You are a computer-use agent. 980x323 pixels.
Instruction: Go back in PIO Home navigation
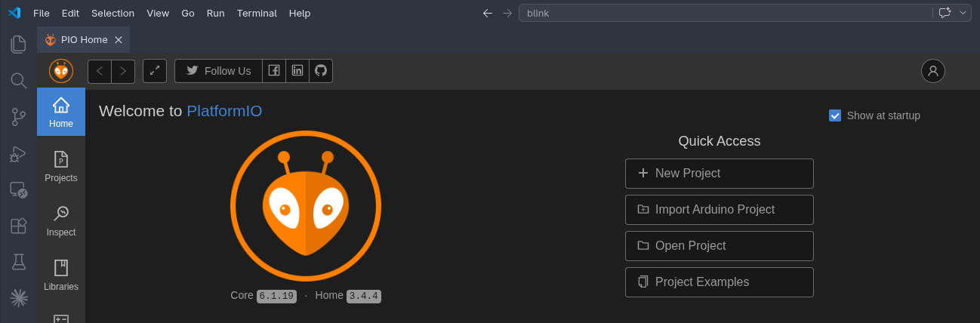coord(100,71)
